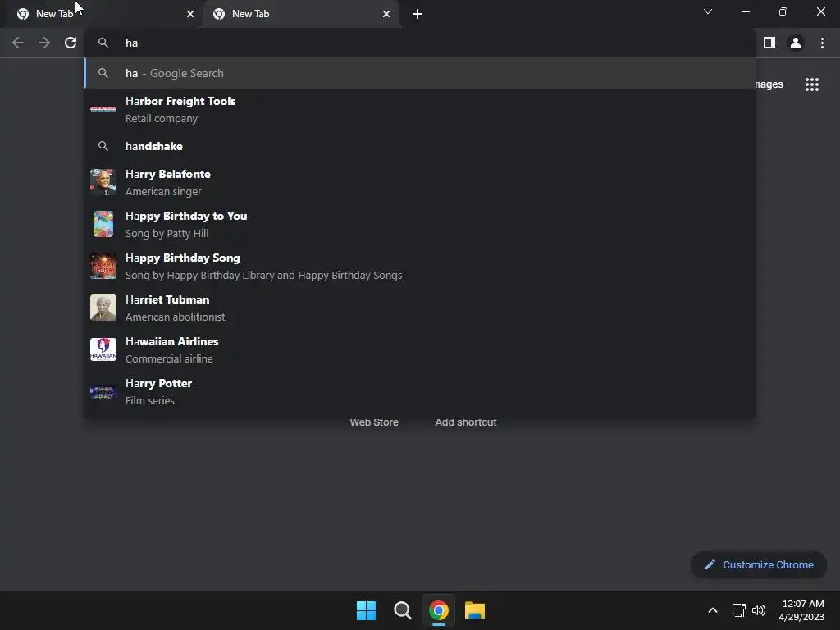Expand the tab search chevron
The width and height of the screenshot is (840, 630).
[x=708, y=11]
